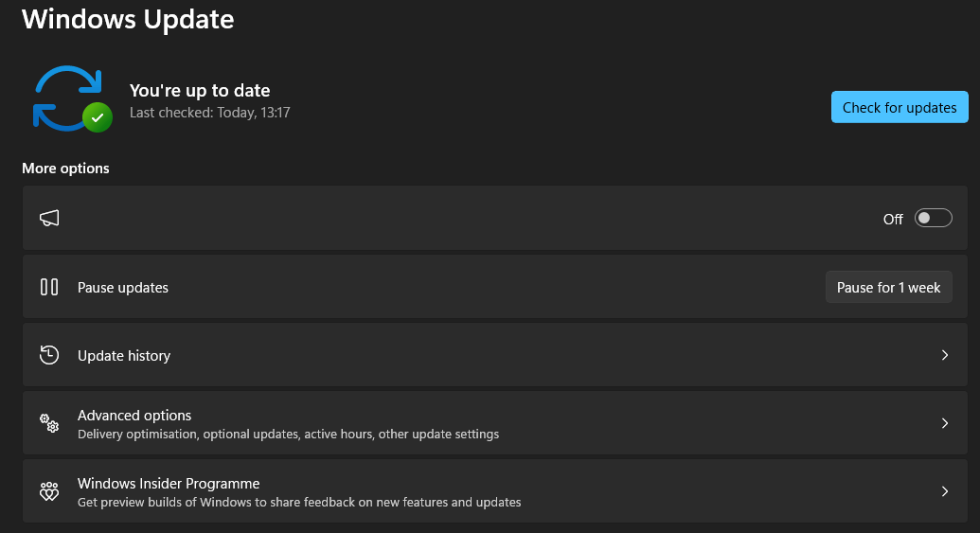Open the Update history row
The width and height of the screenshot is (980, 533).
tap(495, 355)
